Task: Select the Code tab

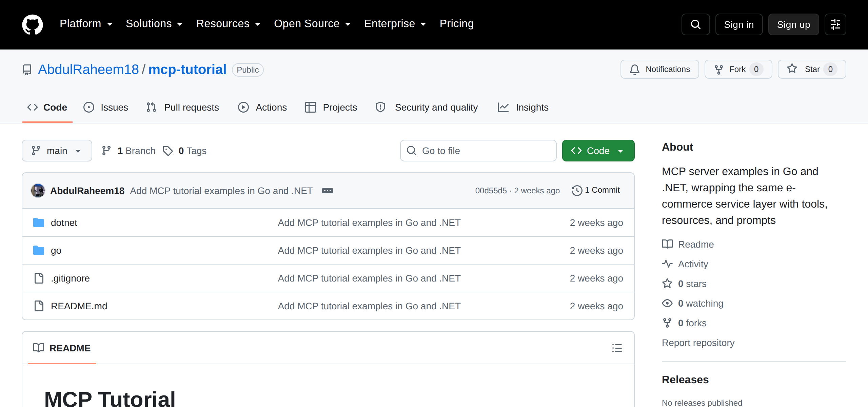Action: (47, 107)
